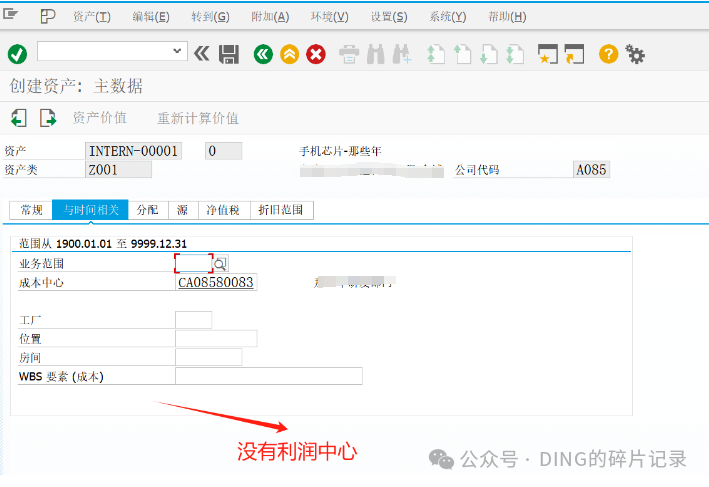Save the asset with the floppy disk icon
This screenshot has width=709, height=487.
click(x=229, y=54)
